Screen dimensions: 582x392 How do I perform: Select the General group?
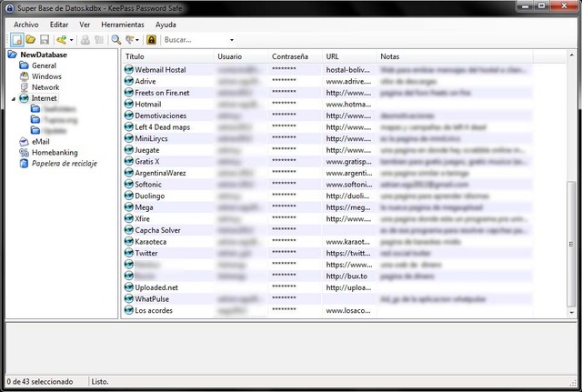[44, 65]
